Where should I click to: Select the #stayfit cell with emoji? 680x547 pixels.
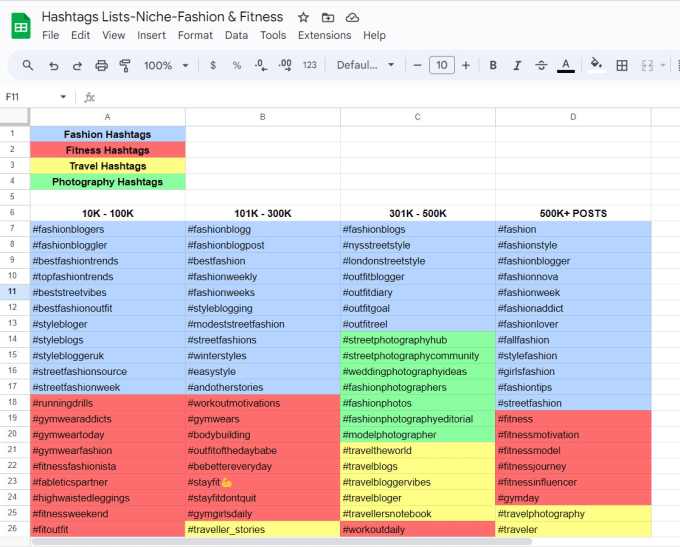(x=262, y=482)
